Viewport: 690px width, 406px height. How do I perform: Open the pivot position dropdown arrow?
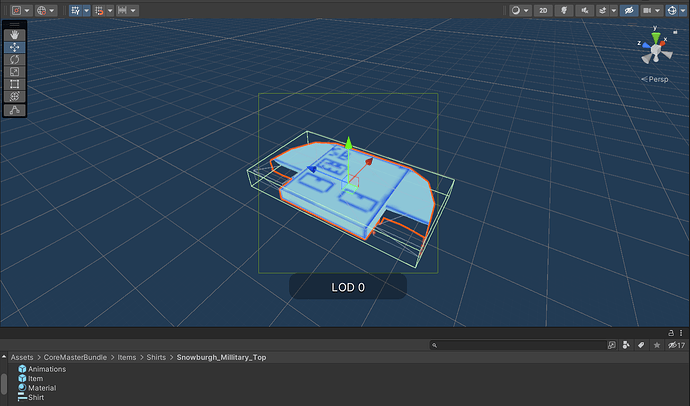point(27,11)
